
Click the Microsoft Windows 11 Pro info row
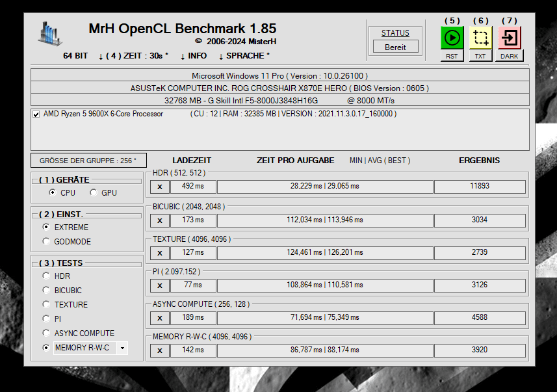(280, 75)
